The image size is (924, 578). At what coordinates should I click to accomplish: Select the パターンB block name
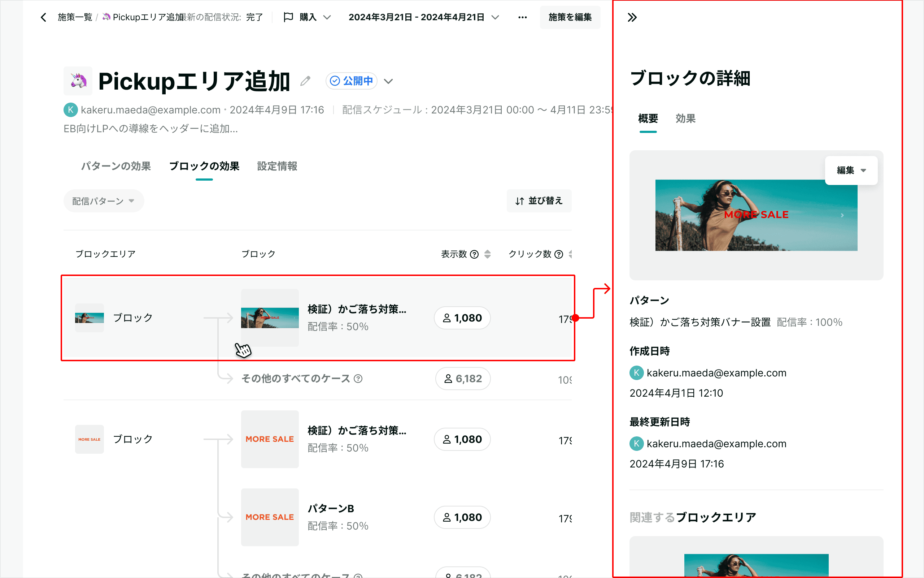click(331, 509)
